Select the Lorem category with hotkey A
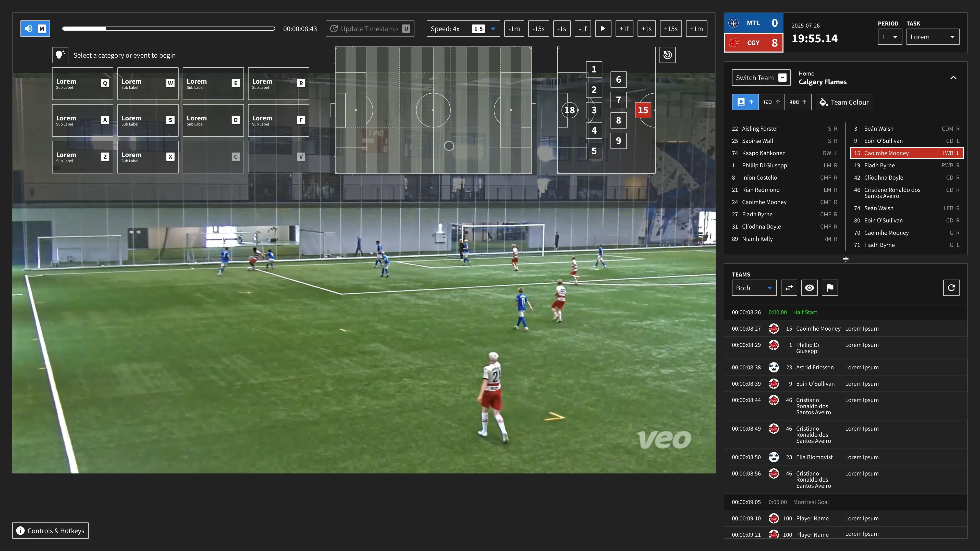Viewport: 980px width, 551px height. coord(82,120)
